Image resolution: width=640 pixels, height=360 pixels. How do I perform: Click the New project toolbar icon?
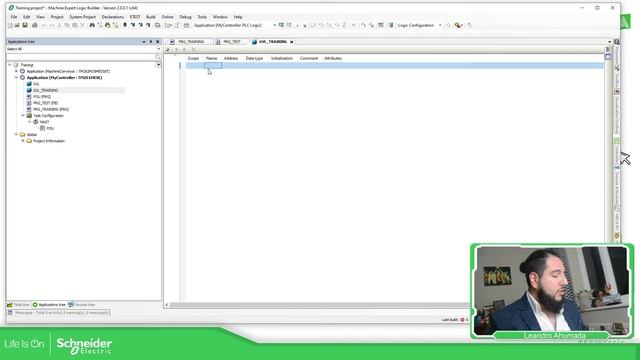pyautogui.click(x=10, y=25)
